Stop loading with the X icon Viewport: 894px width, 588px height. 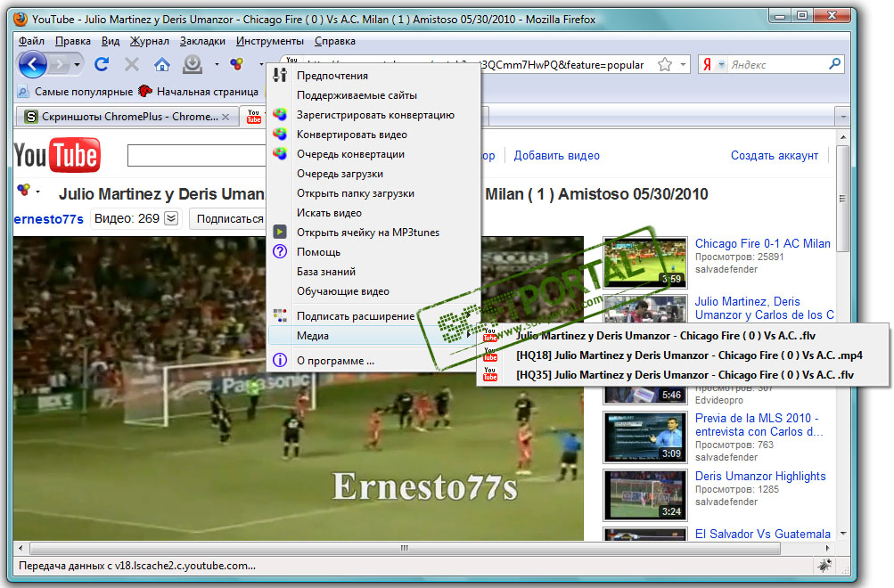(132, 64)
